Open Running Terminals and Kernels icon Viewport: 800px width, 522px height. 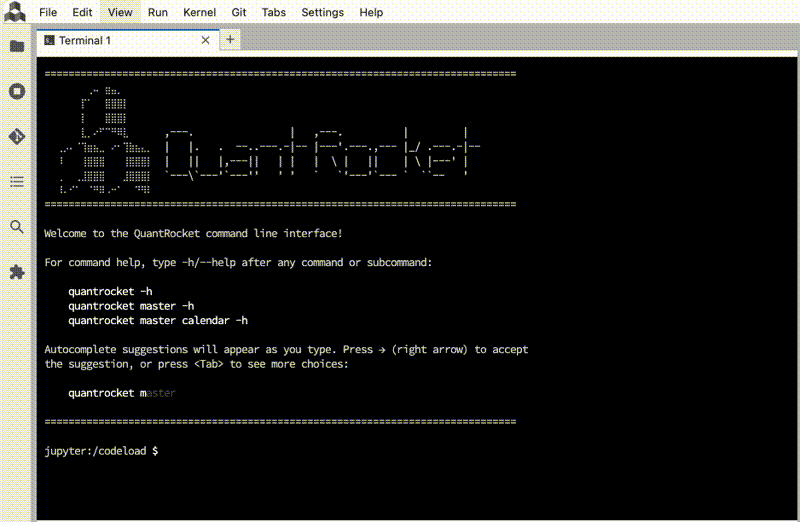[x=17, y=91]
